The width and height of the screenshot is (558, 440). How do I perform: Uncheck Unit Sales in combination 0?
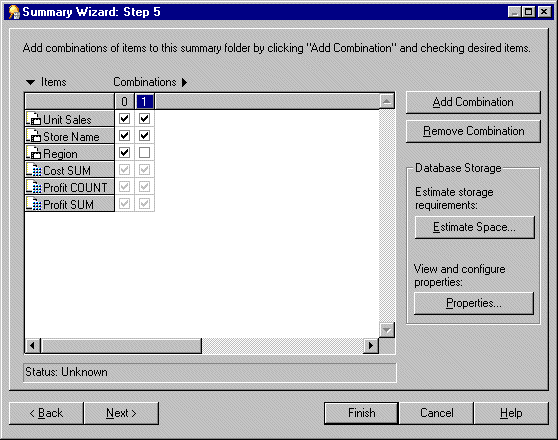[x=125, y=119]
